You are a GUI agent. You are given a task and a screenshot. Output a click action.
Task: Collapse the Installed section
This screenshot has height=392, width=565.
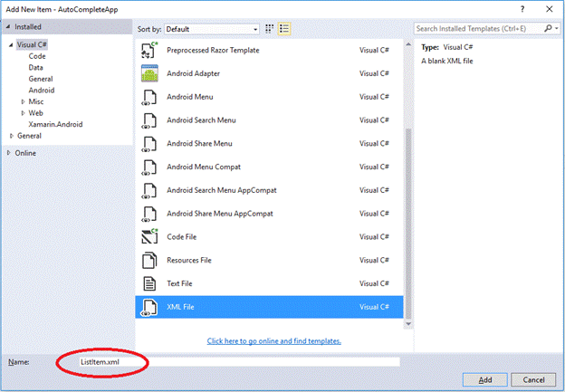[8, 26]
